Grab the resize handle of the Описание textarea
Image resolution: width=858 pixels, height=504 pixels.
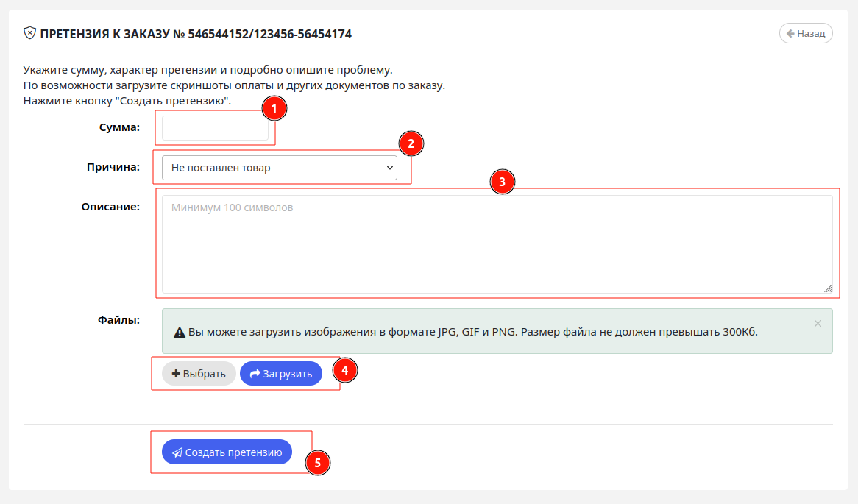tap(828, 288)
